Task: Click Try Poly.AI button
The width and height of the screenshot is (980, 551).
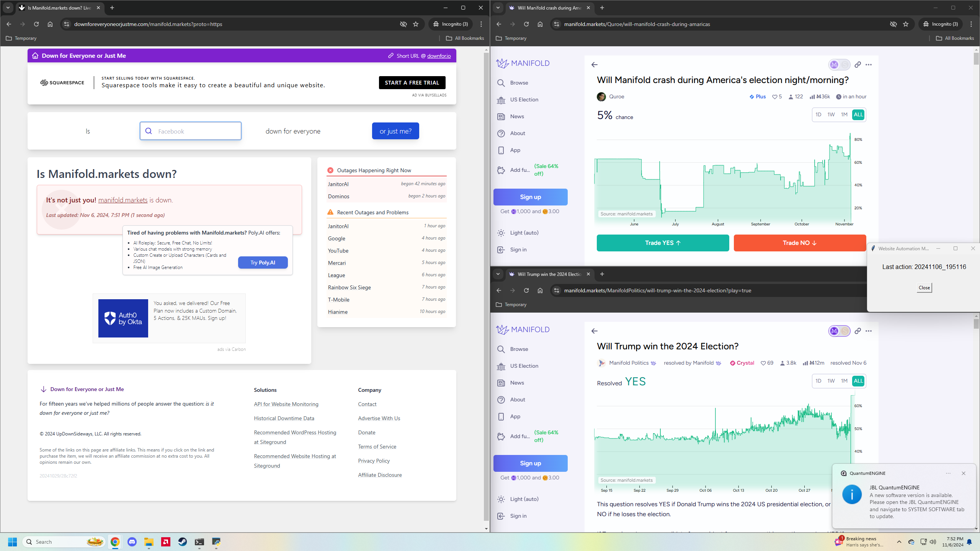Action: [263, 262]
